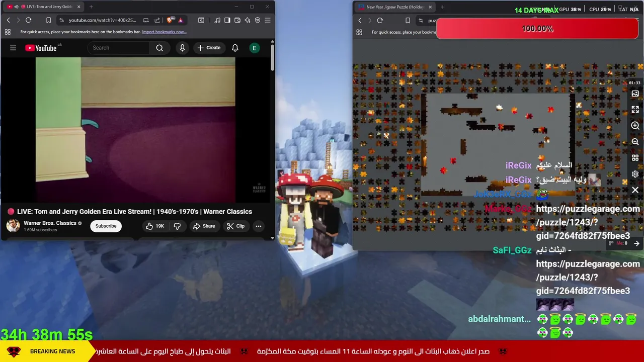Open the Brave playlist music note icon
644x362 pixels.
(217, 20)
